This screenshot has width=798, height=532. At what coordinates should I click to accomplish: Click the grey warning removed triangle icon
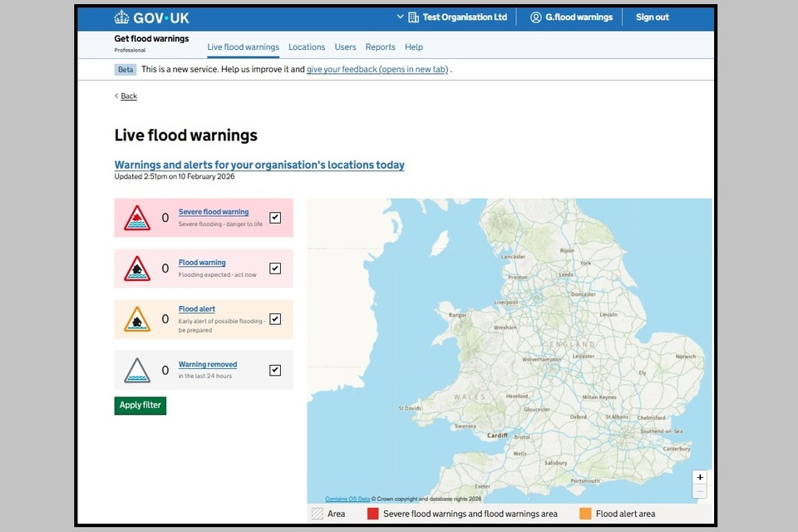point(137,370)
